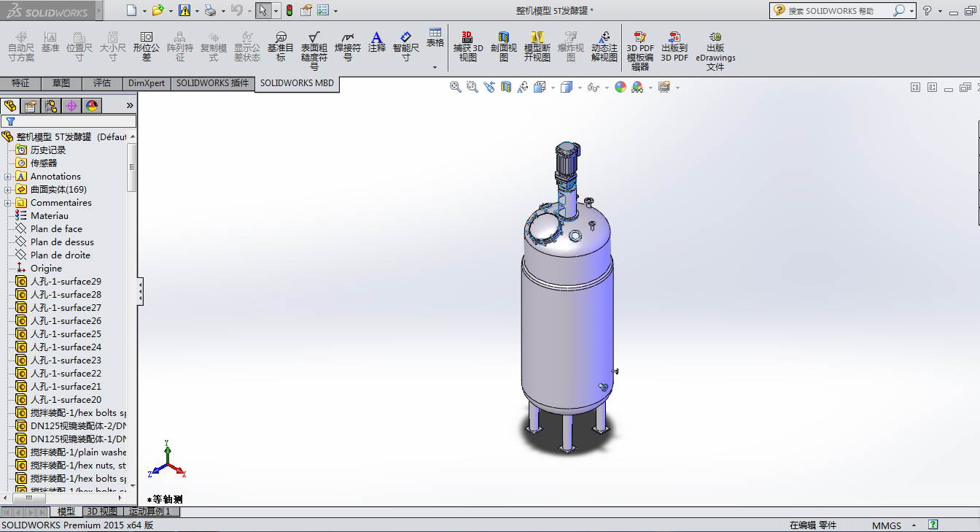The width and height of the screenshot is (980, 532).
Task: Switch to the DimXpert tab
Action: 147,83
